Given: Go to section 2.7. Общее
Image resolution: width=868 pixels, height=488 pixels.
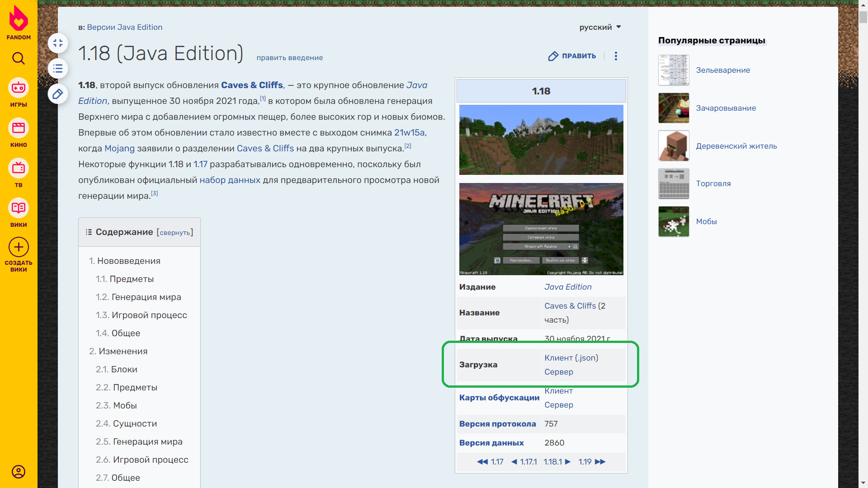Looking at the screenshot, I should click(x=118, y=478).
